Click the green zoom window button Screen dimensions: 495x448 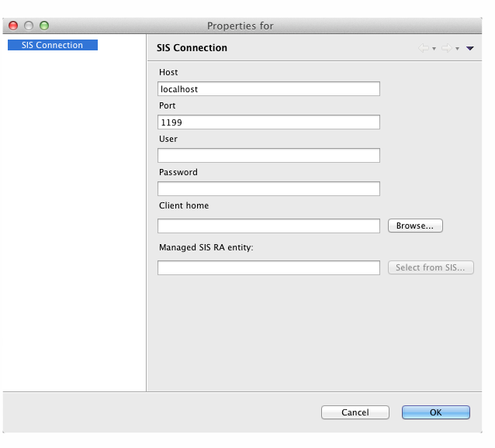(44, 26)
